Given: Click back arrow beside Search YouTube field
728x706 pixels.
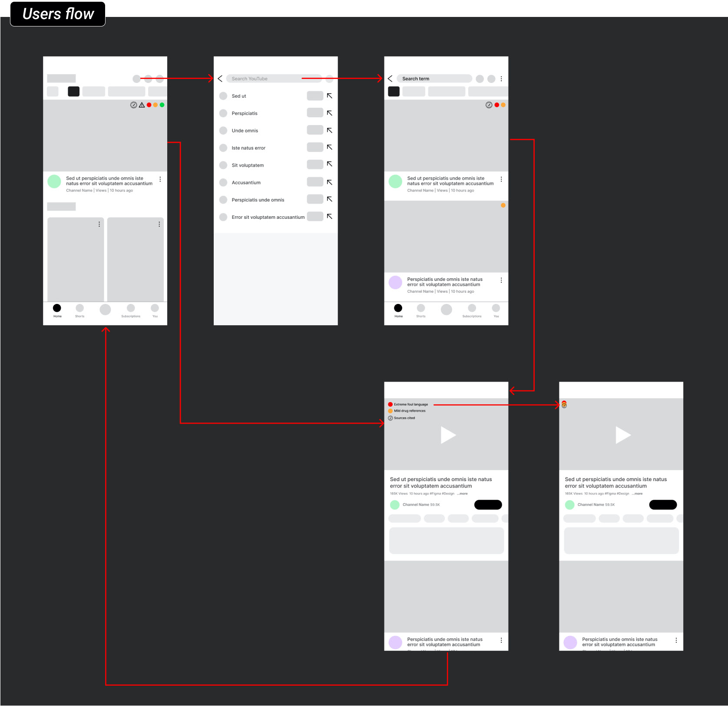Looking at the screenshot, I should click(220, 79).
